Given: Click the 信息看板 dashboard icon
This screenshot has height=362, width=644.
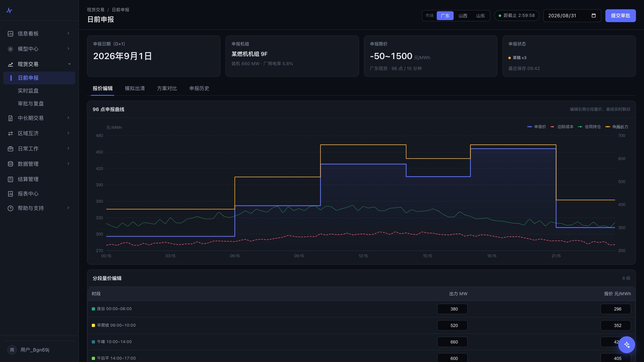Looking at the screenshot, I should click(10, 34).
